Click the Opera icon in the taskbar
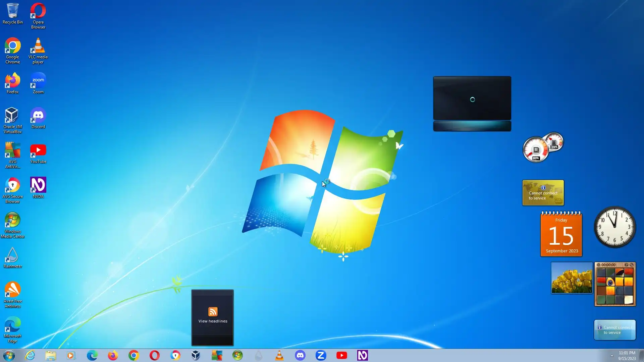The image size is (644, 362). pos(154,355)
